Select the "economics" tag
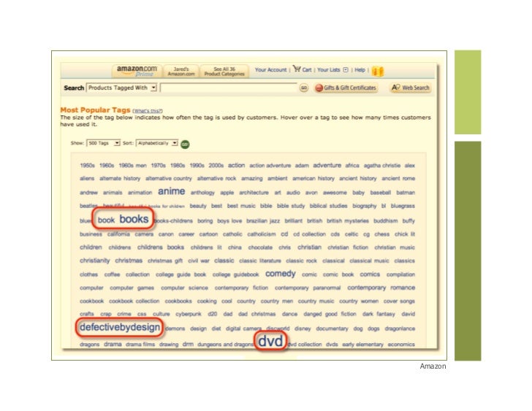This screenshot has height=411, width=532. (x=401, y=345)
